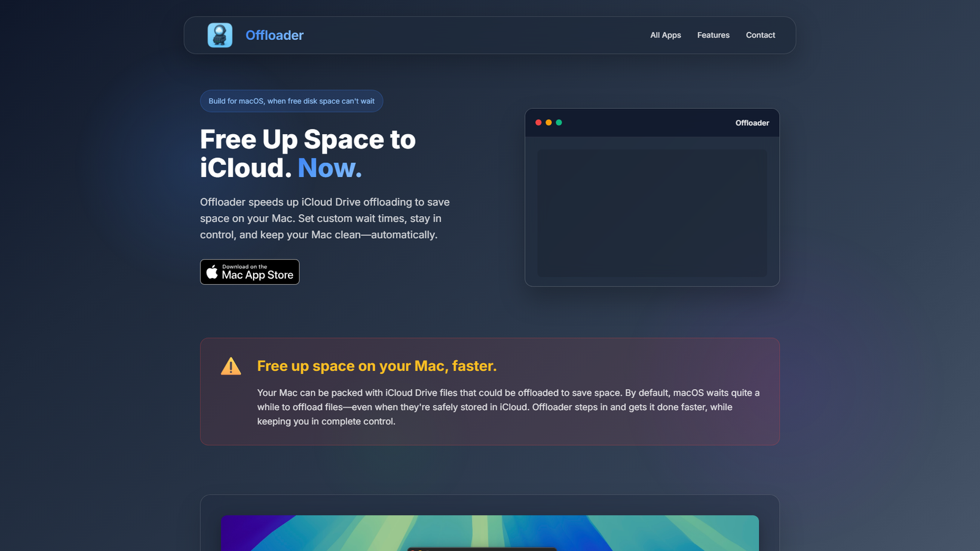Open the All Apps navigation link
This screenshot has width=980, height=551.
point(665,36)
